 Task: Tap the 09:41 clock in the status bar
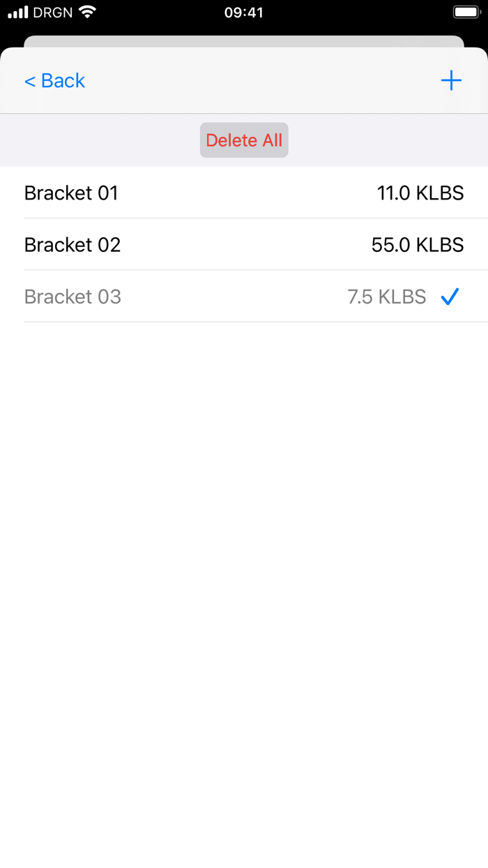(x=244, y=12)
